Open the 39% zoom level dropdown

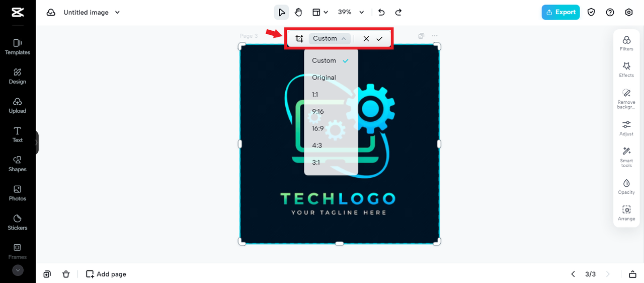click(351, 12)
